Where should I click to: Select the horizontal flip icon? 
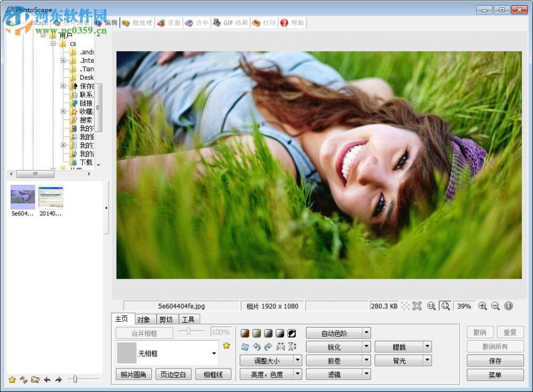(x=280, y=346)
